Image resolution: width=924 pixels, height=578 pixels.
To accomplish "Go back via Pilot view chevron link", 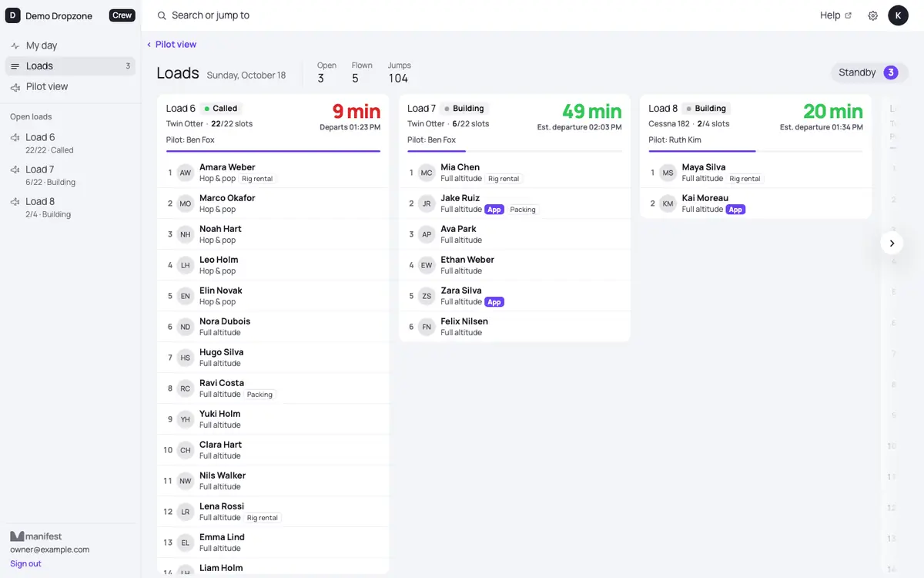I will [x=172, y=45].
